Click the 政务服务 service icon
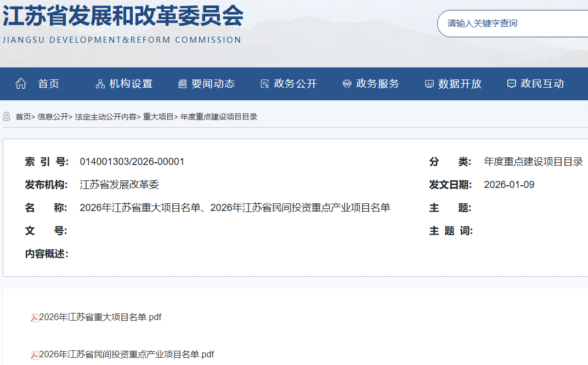Image resolution: width=588 pixels, height=365 pixels. pyautogui.click(x=347, y=84)
